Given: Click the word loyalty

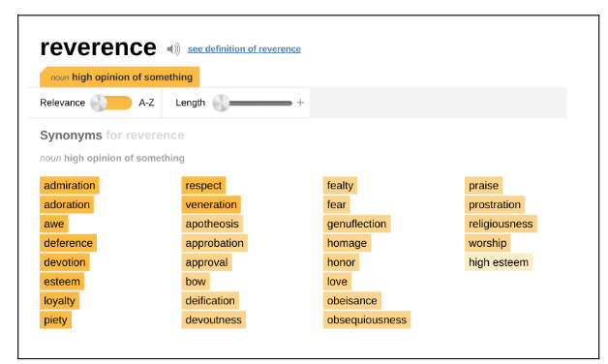Looking at the screenshot, I should click(x=59, y=300).
